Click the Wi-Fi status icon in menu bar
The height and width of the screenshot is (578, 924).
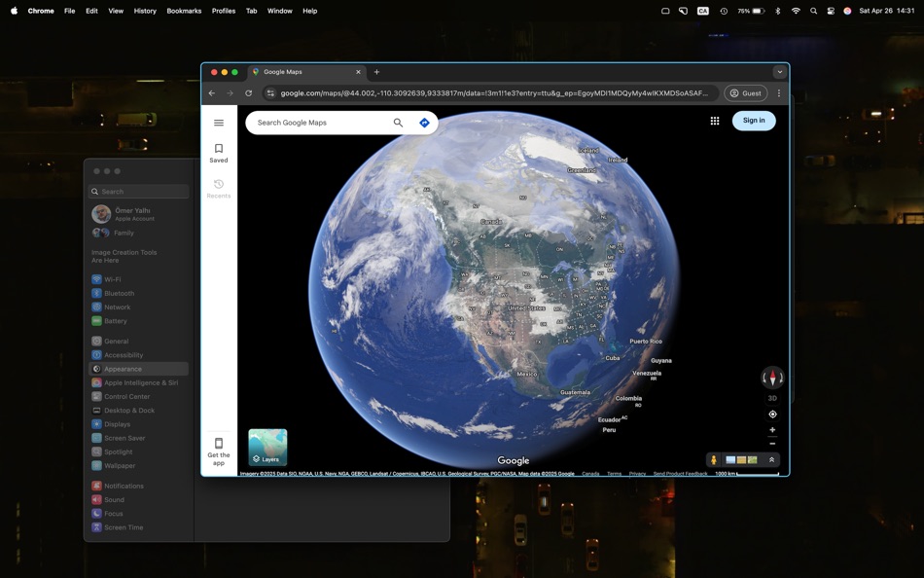click(x=796, y=11)
